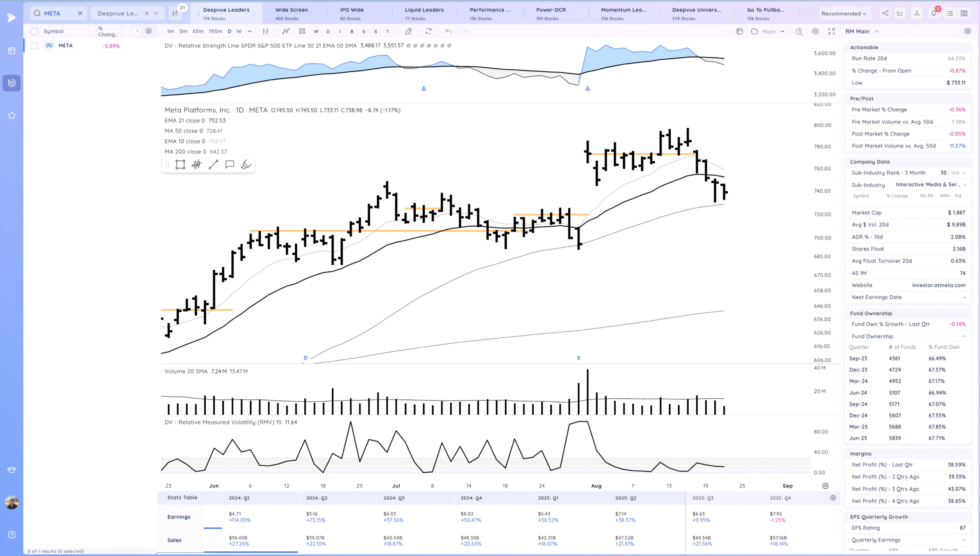Toggle the B marker circle in chart toolbar

pos(352,31)
